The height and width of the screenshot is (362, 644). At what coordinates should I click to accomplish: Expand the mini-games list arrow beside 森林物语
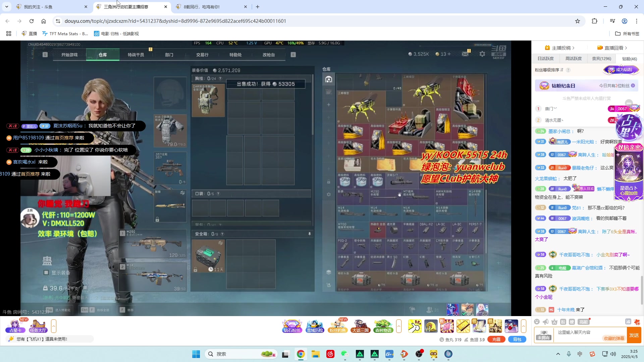pos(399,326)
